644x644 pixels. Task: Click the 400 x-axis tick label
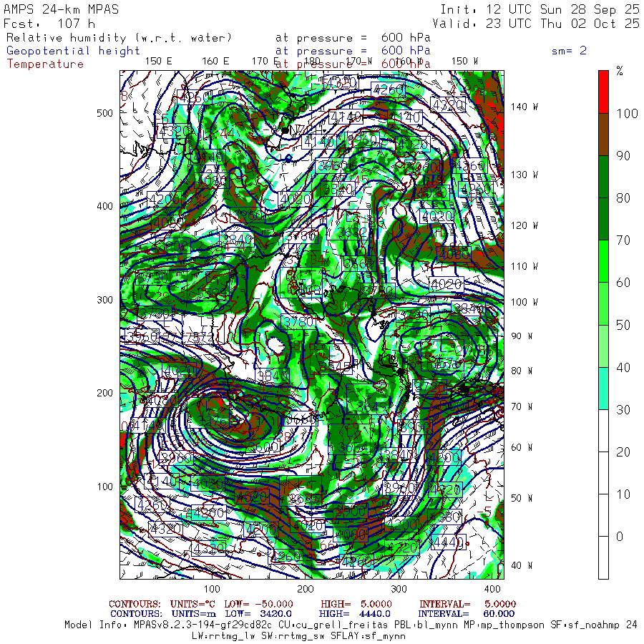coord(492,589)
